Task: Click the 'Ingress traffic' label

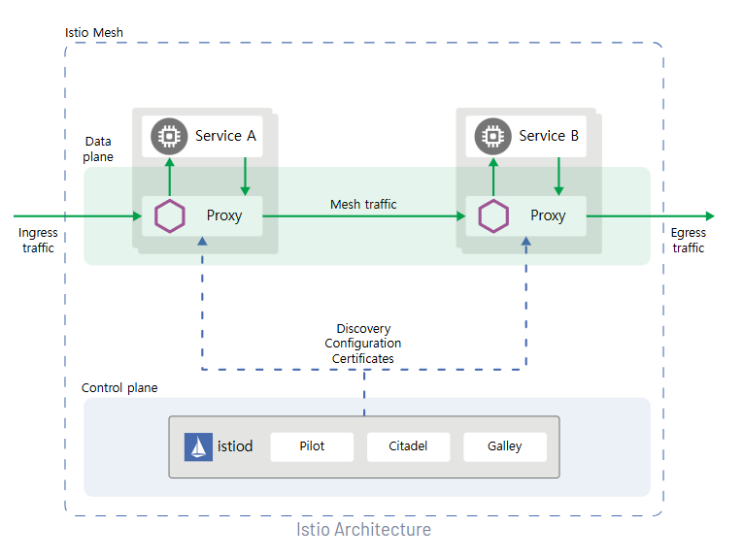Action: pos(38,241)
